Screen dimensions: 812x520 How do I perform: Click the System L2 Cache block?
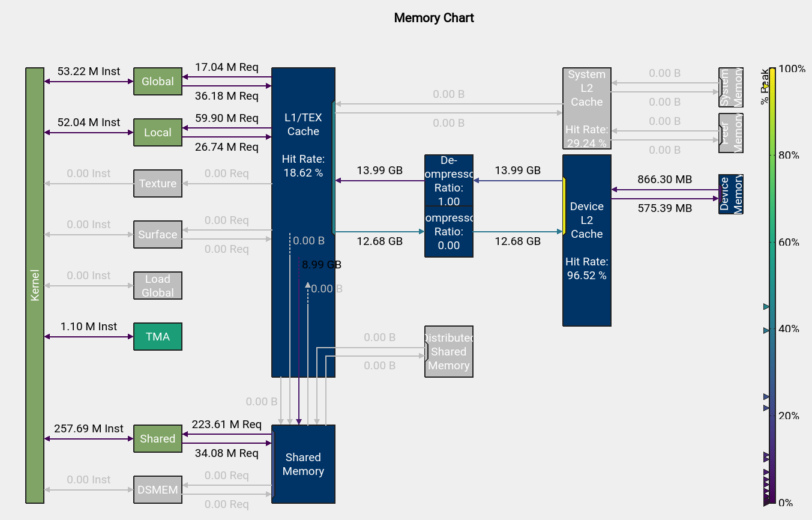point(587,108)
